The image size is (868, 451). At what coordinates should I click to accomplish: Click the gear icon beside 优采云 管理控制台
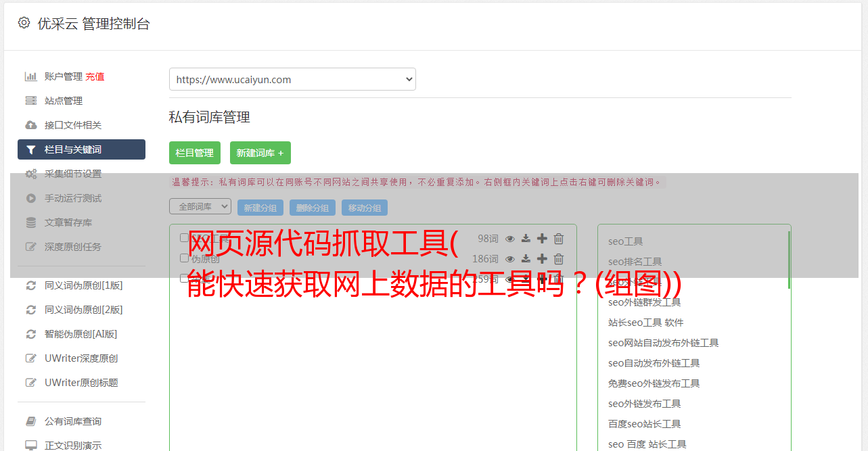(x=24, y=23)
